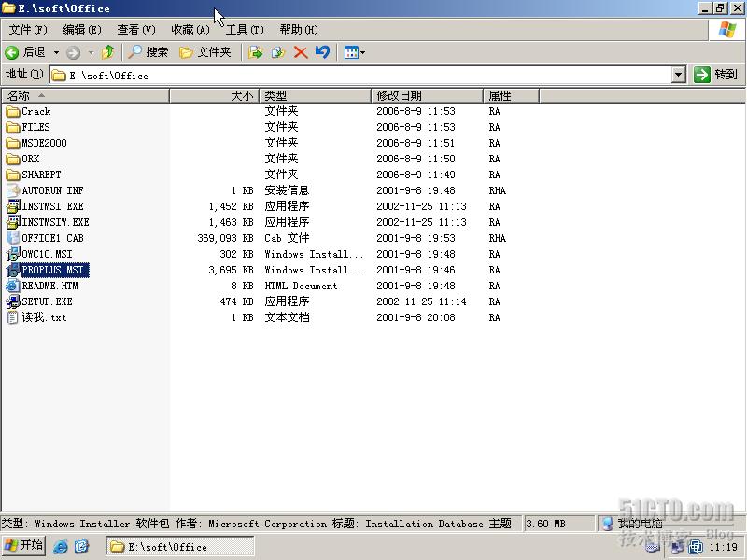Select the INSTMSIW.EXE application icon
Screen dimensions: 747x560
[x=13, y=222]
